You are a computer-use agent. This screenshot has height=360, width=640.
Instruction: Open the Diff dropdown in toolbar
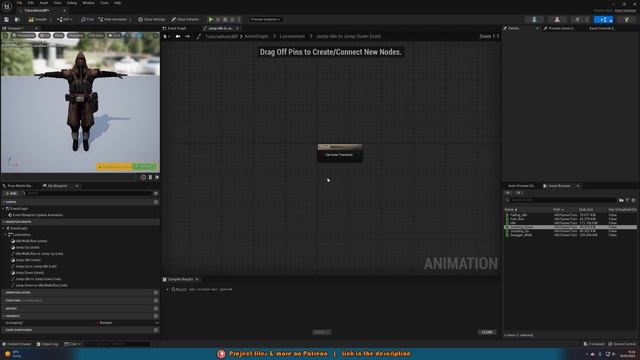64,19
